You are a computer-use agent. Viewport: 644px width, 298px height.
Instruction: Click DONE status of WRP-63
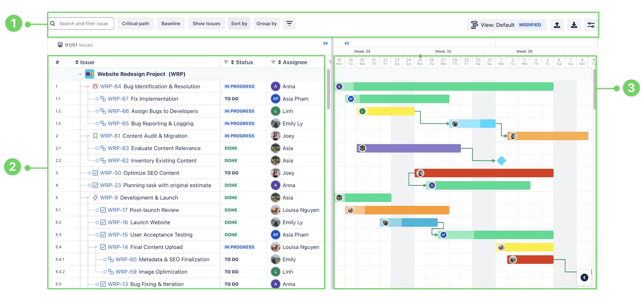231,148
